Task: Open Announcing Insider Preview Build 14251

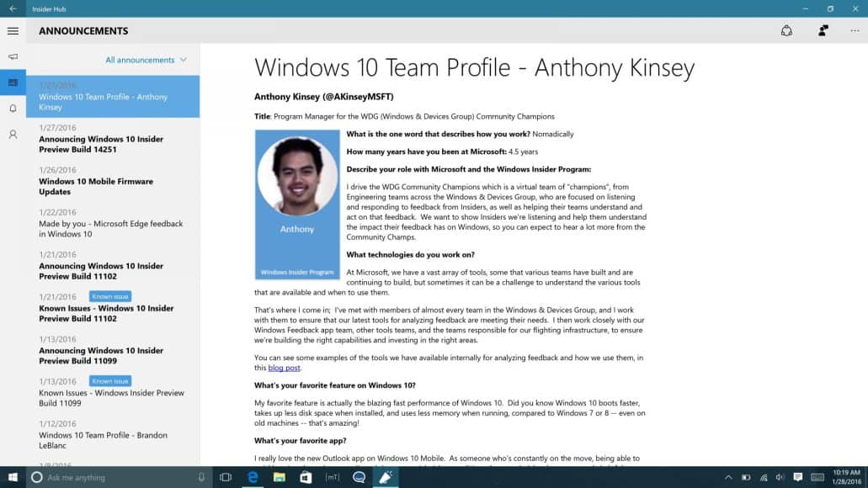Action: [113, 139]
